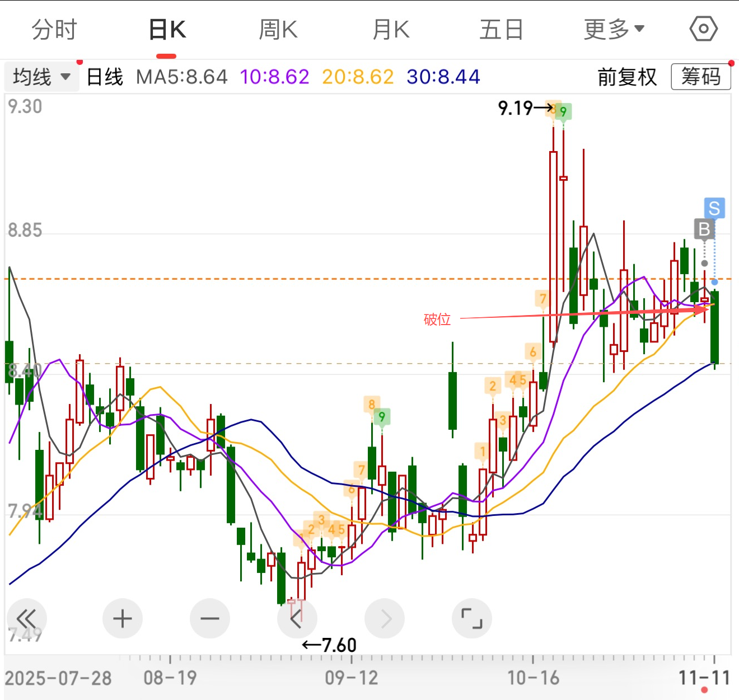This screenshot has width=739, height=700.
Task: Switch to the 分时 tab
Action: click(54, 29)
